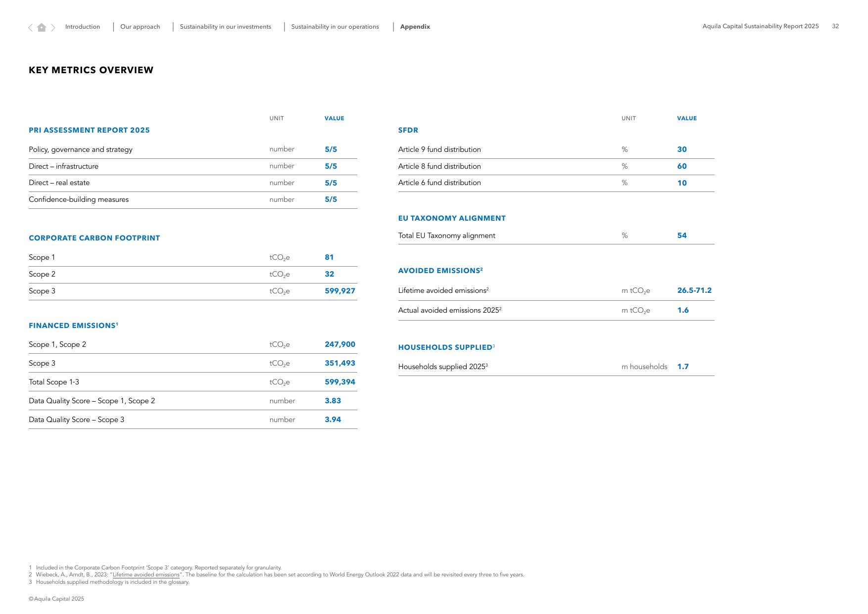
Task: Select the value 247,900
Action: 340,344
